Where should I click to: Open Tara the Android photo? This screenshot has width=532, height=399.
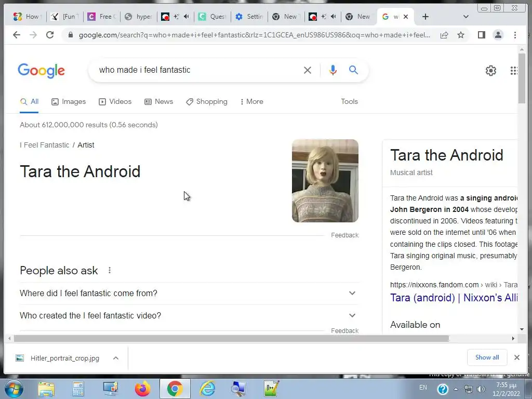325,181
